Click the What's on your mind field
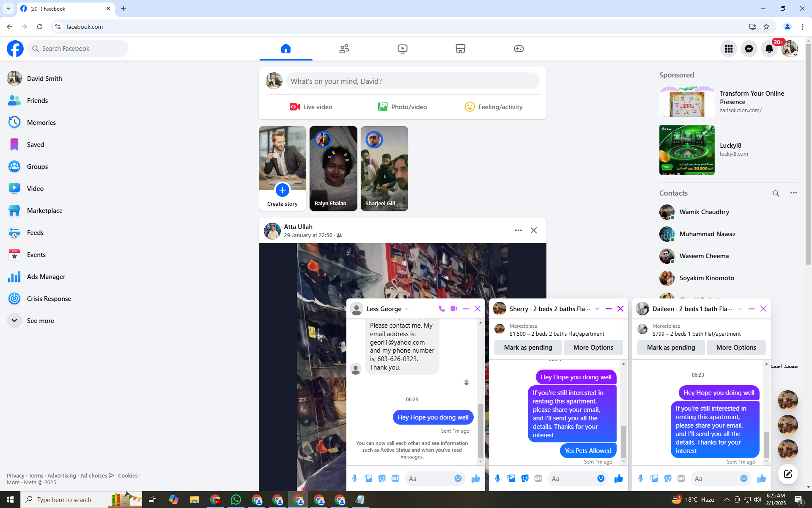812x508 pixels. [x=412, y=81]
